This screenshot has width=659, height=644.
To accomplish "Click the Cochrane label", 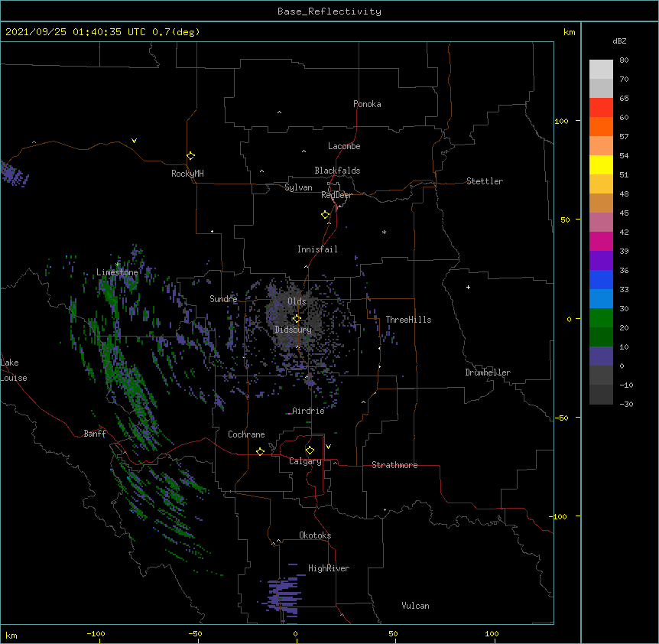I will (246, 434).
